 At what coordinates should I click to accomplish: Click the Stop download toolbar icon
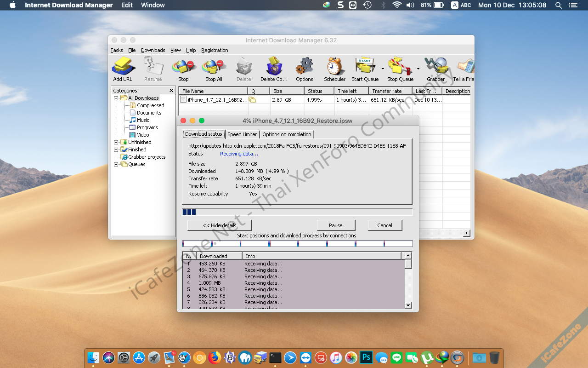tap(183, 69)
